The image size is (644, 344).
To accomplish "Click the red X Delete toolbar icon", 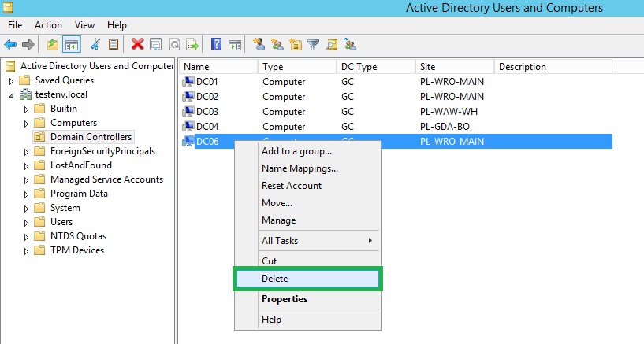I will 138,44.
